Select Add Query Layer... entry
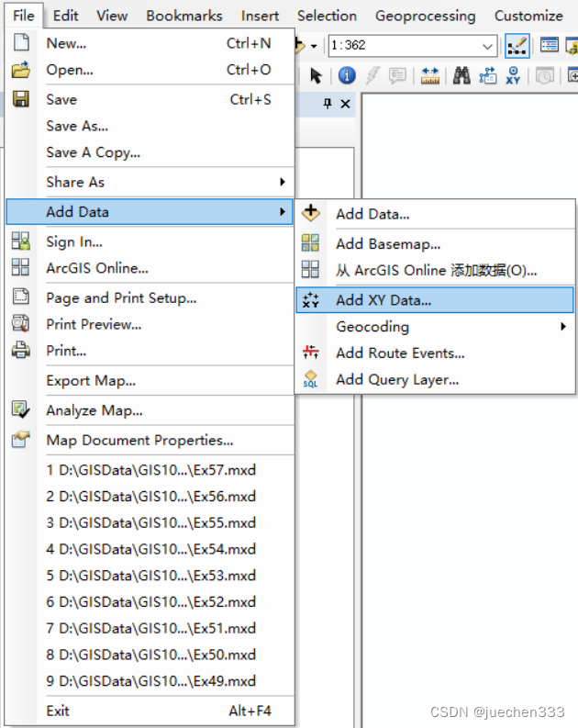The height and width of the screenshot is (728, 578). point(435,379)
